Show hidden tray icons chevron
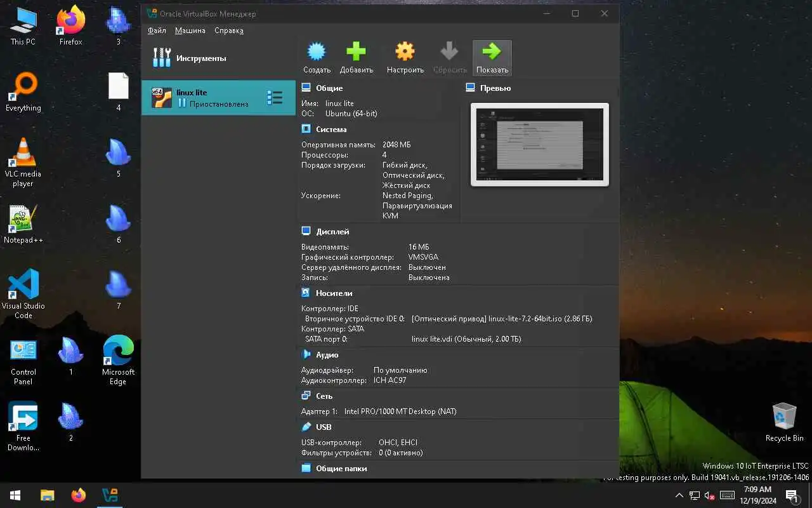Viewport: 812px width, 508px height. click(679, 495)
